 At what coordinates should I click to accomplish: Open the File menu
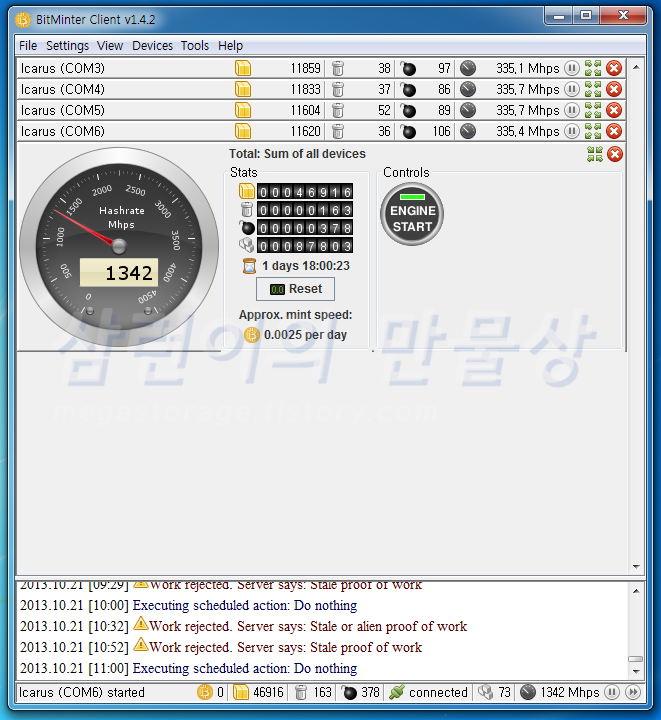(x=28, y=46)
